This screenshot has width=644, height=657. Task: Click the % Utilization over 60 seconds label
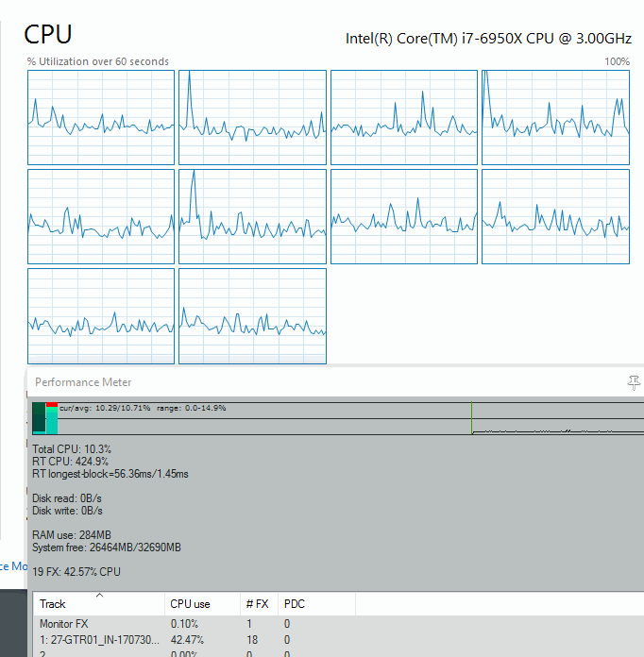[97, 61]
